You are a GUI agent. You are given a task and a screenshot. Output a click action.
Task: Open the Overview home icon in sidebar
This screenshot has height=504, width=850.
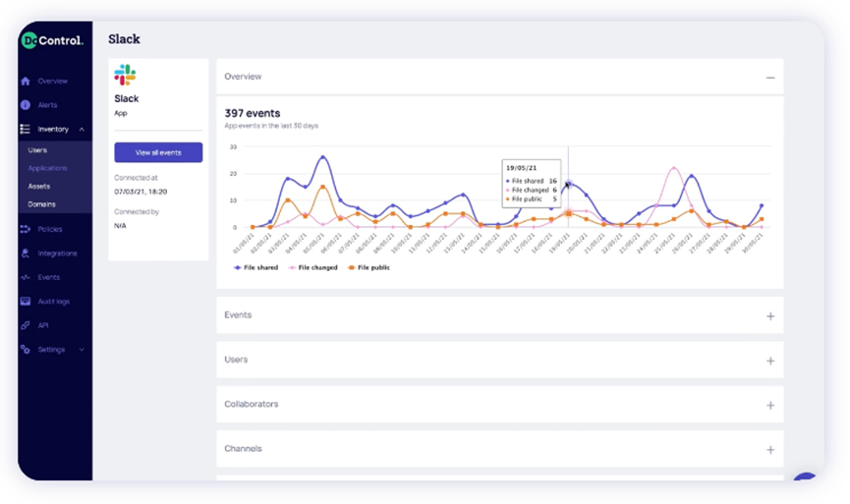[26, 82]
